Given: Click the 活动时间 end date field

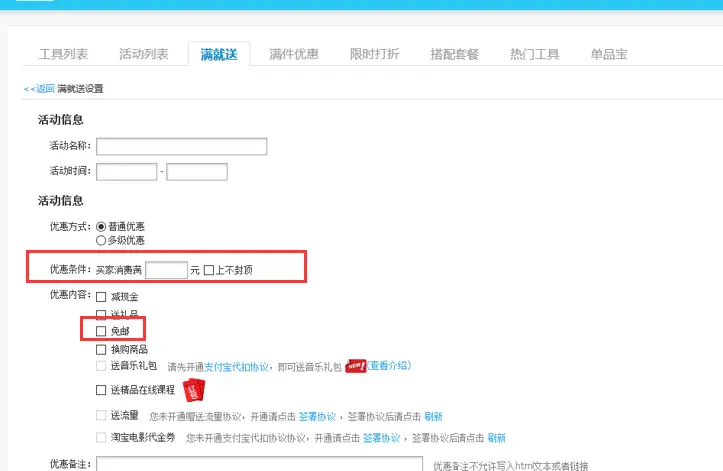Looking at the screenshot, I should pyautogui.click(x=197, y=172).
